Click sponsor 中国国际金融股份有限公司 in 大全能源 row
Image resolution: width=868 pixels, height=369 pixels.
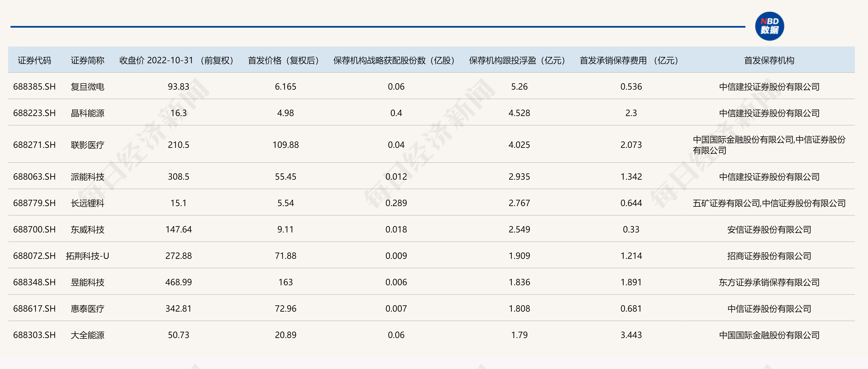[769, 335]
